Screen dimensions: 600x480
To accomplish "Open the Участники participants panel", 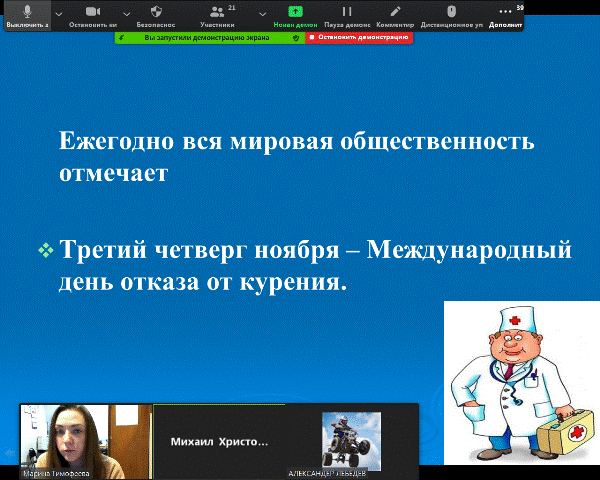I will click(217, 14).
